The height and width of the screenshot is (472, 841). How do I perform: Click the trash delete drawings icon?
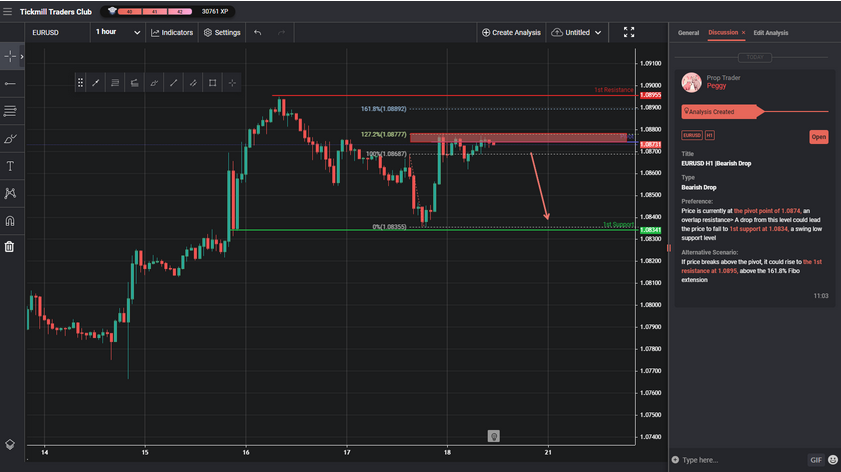point(10,247)
